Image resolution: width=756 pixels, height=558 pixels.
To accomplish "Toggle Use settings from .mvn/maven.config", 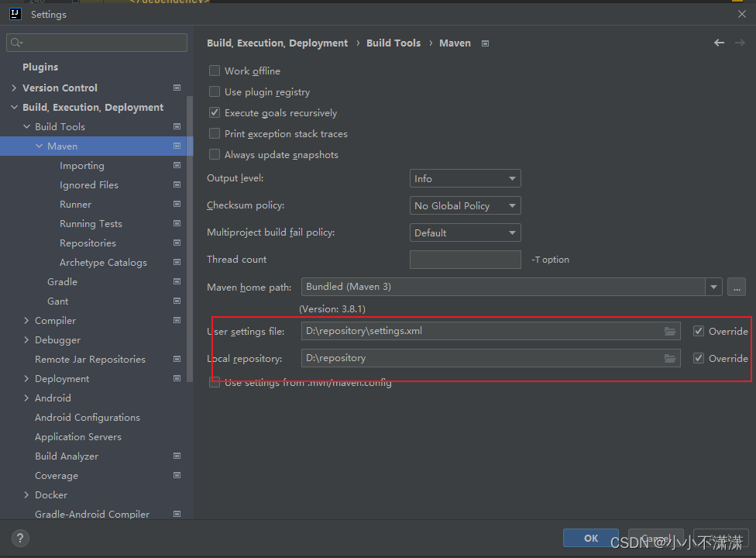I will click(215, 382).
